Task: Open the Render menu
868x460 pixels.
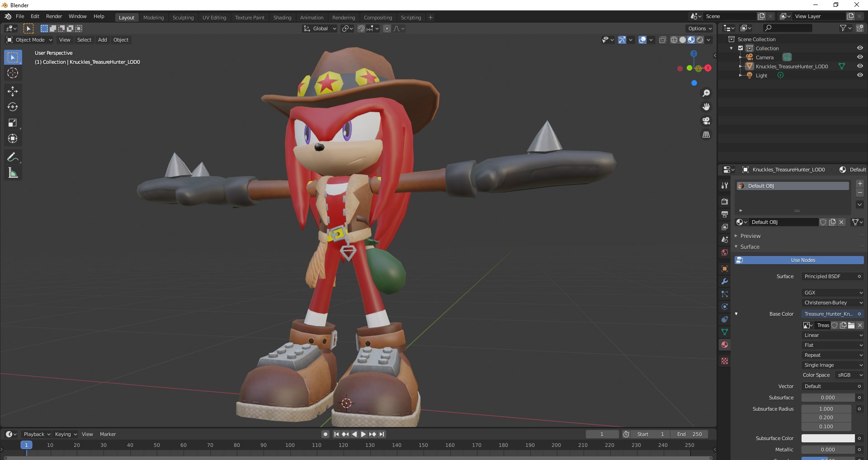Action: pyautogui.click(x=54, y=16)
